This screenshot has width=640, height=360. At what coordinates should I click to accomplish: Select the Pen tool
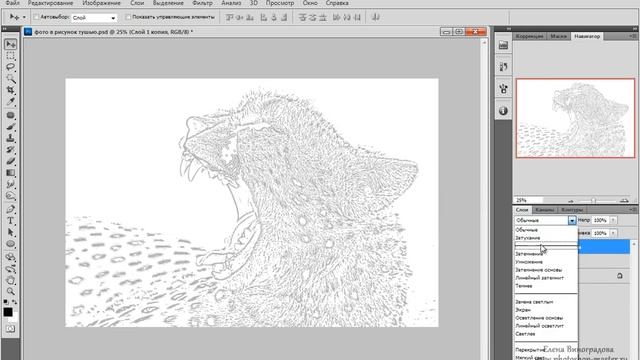[11, 209]
